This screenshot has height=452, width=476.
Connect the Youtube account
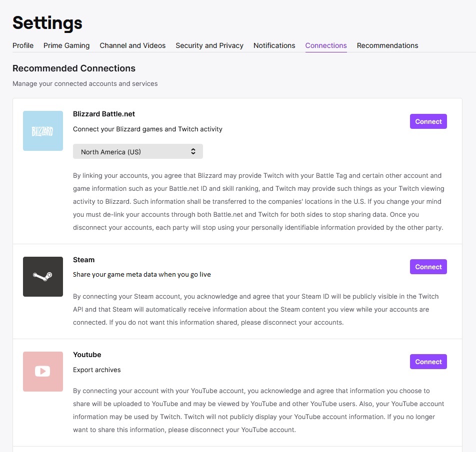428,362
